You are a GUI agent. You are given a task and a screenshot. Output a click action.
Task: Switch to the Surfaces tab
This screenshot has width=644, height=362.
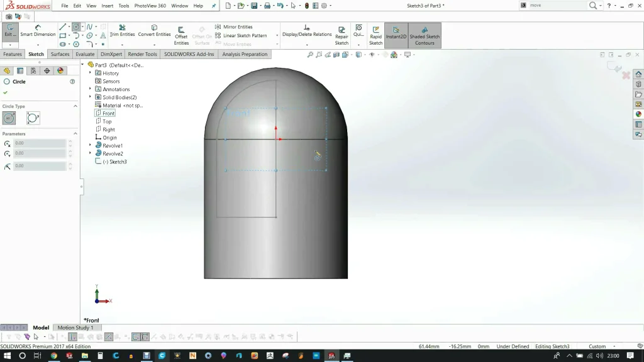60,54
